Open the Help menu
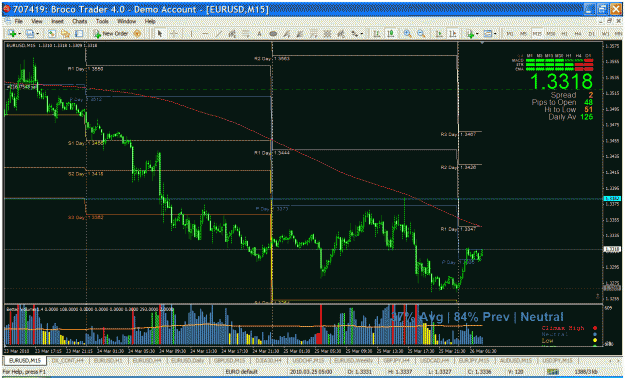The height and width of the screenshot is (378, 625). 150,21
